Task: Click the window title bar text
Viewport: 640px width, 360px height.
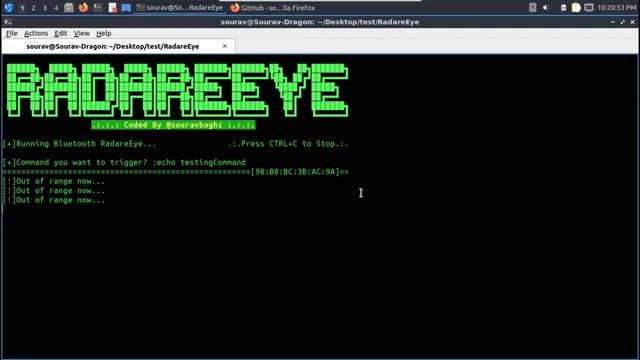Action: tap(320, 22)
